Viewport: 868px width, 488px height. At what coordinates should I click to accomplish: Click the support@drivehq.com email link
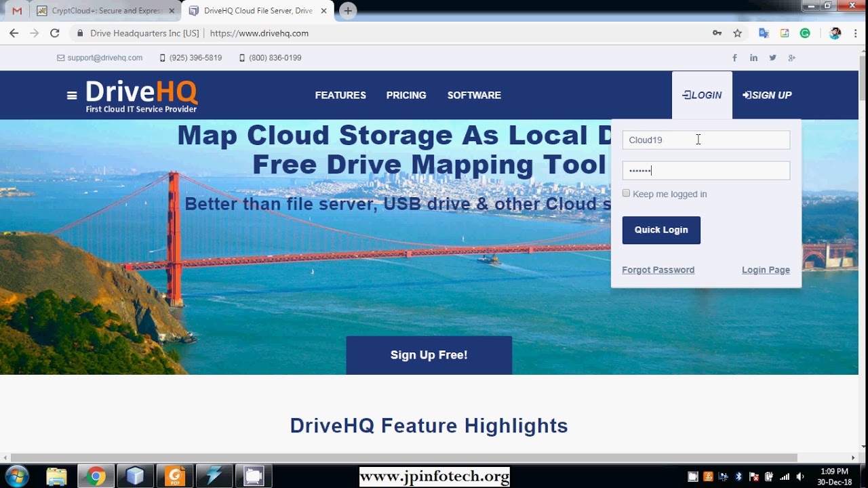click(100, 58)
